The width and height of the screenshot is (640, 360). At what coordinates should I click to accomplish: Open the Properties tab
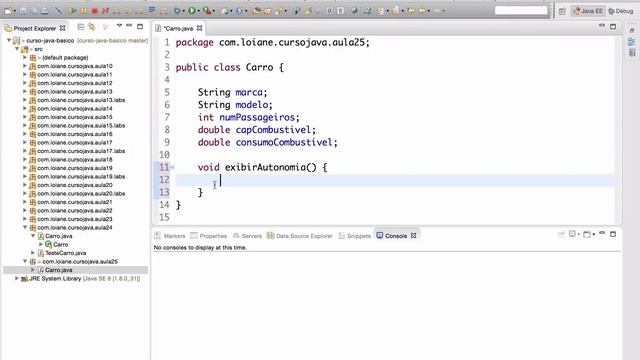[209, 236]
